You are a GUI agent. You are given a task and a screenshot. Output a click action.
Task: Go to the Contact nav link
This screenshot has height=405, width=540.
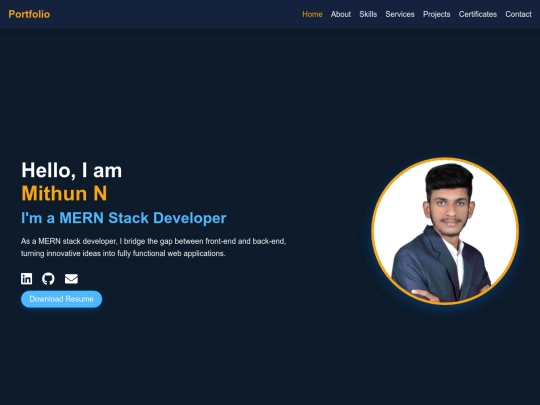click(x=518, y=14)
